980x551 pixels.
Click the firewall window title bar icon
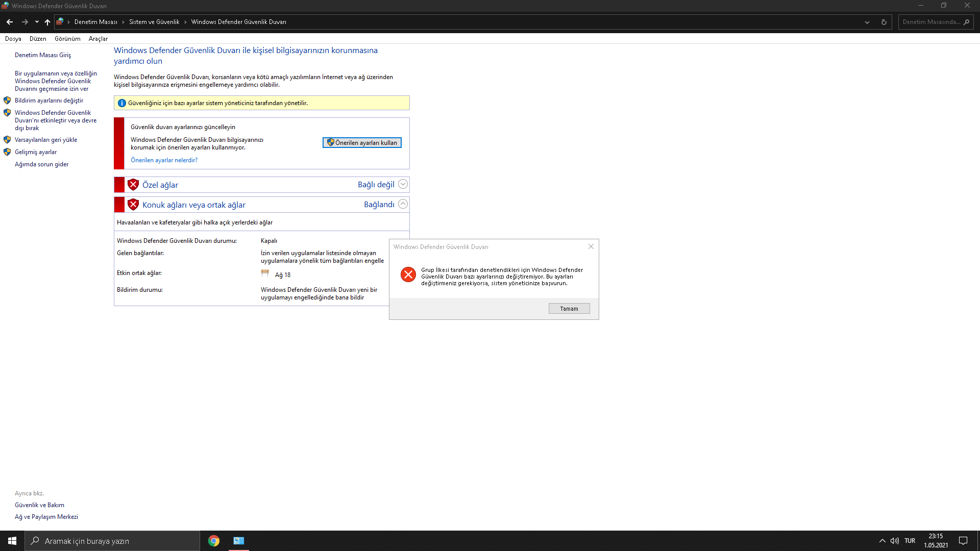click(x=5, y=6)
